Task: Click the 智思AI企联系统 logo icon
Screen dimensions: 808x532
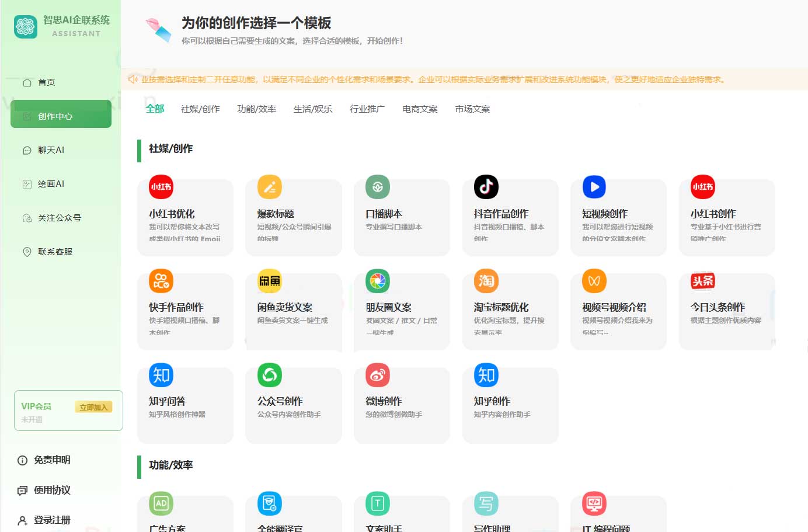Action: [26, 26]
